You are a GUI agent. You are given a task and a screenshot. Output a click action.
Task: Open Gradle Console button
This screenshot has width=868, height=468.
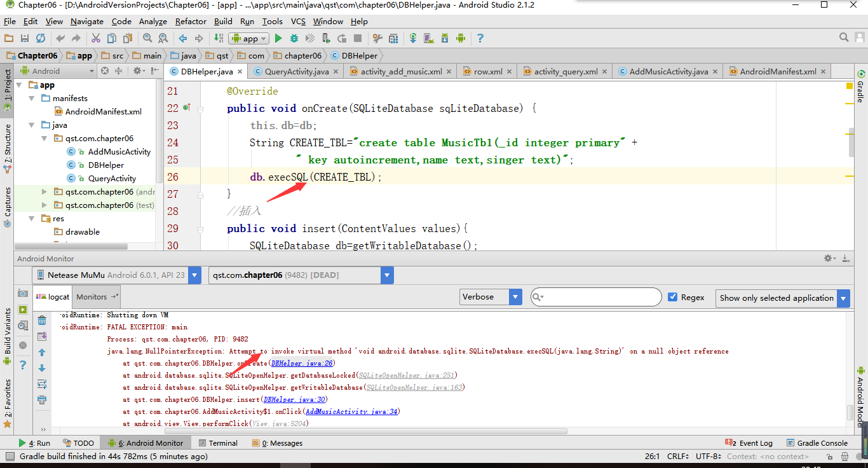(x=817, y=443)
